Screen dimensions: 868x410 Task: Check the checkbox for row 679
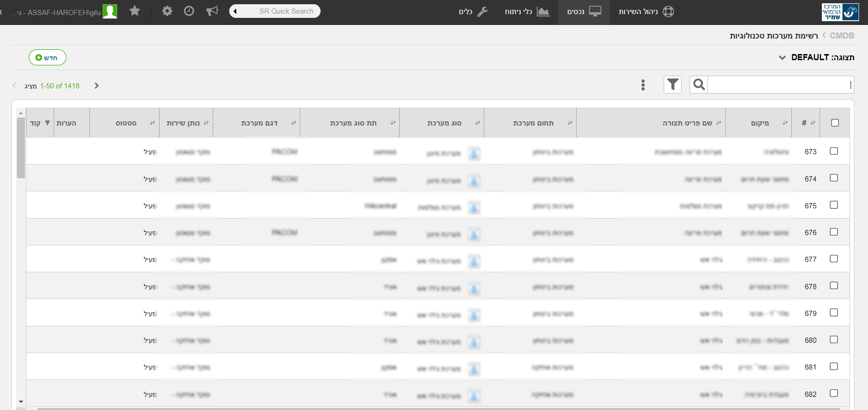[834, 313]
